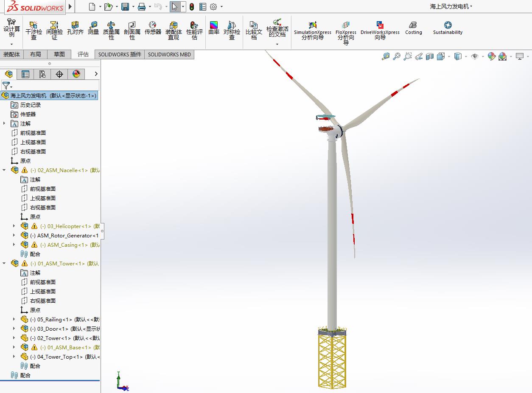Switch to the 草图 tab

(x=59, y=54)
